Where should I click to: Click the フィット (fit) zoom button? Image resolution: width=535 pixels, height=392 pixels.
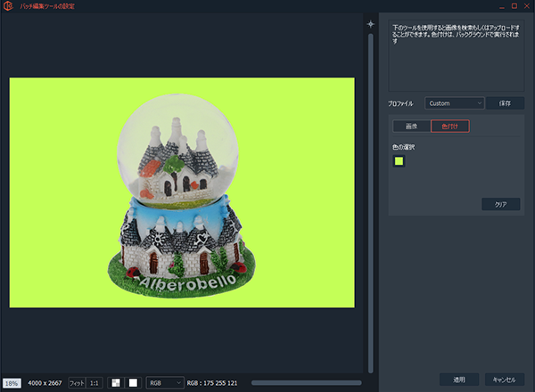click(77, 382)
